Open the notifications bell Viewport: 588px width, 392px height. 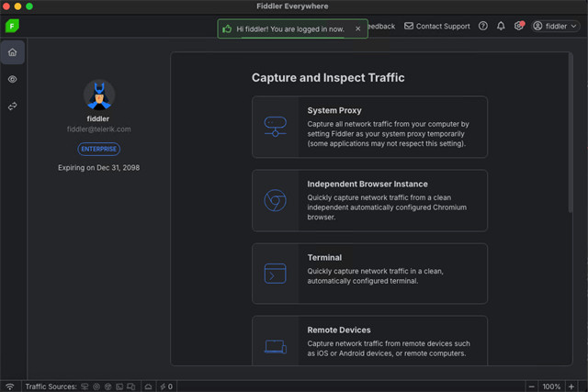[501, 26]
